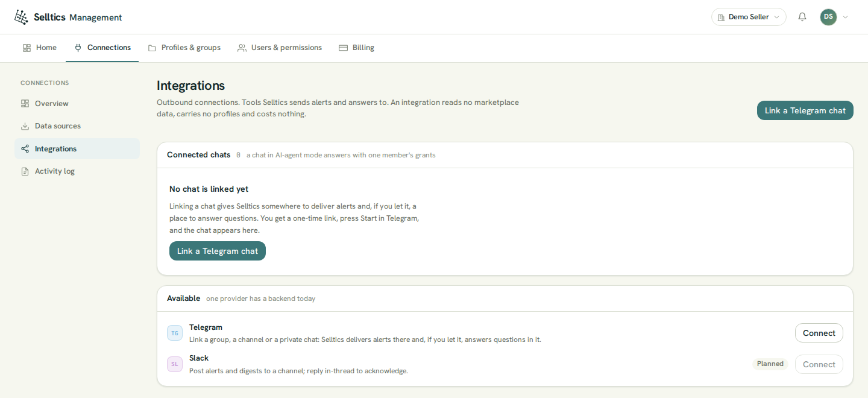This screenshot has height=398, width=868.
Task: Click the Selltics logo icon
Action: pyautogui.click(x=21, y=17)
